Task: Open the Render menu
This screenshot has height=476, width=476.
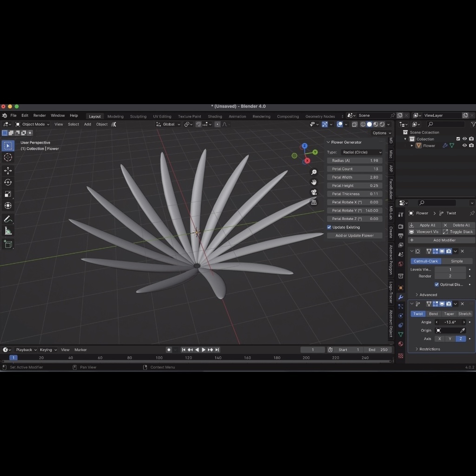Action: (40, 115)
